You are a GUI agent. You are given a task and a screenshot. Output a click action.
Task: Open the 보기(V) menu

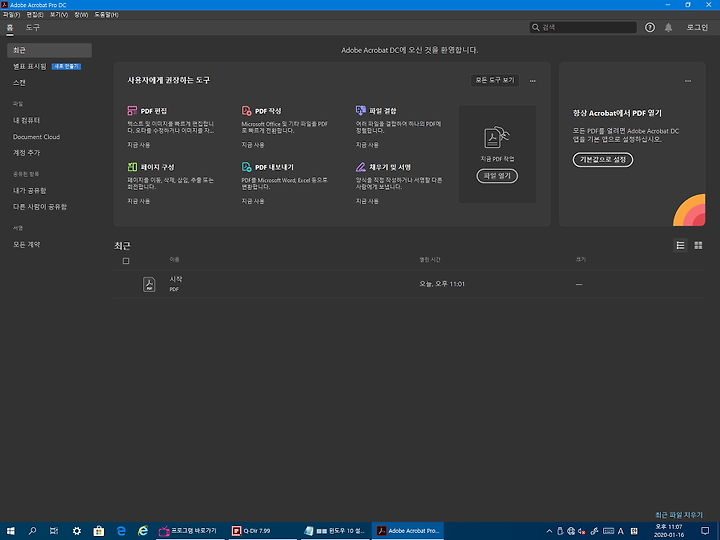(59, 15)
